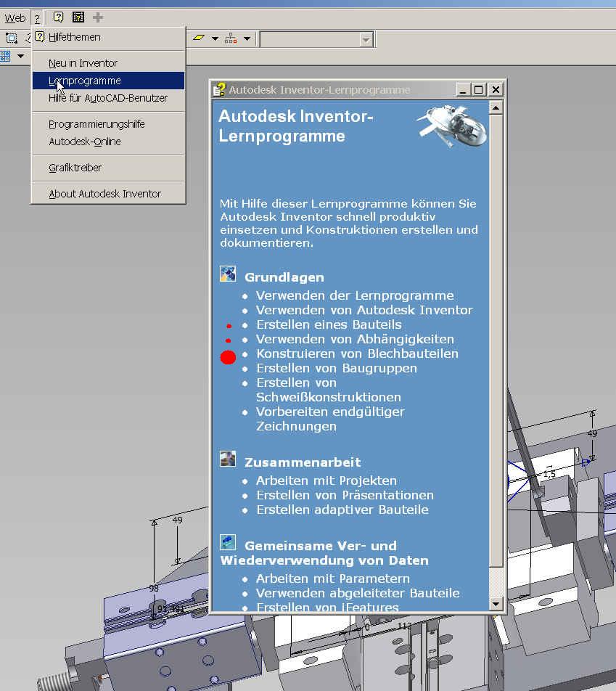
Task: Open Vorbereiten endgültiger Zeichnungen tutorial
Action: click(x=330, y=419)
